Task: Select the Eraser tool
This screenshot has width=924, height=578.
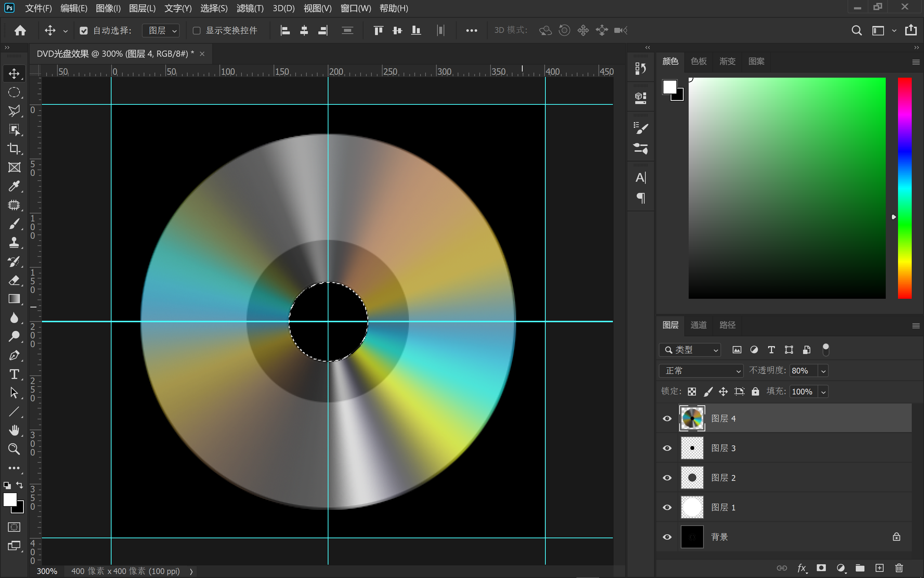Action: pyautogui.click(x=14, y=280)
